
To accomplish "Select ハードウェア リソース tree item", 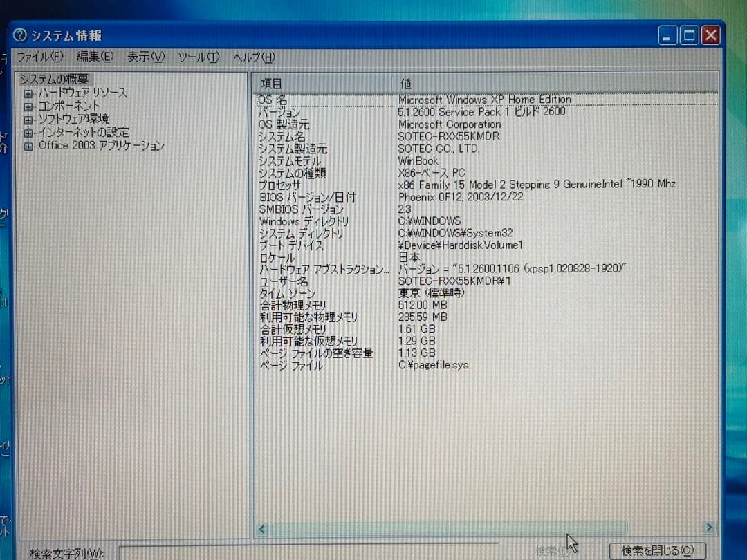I will 82,93.
